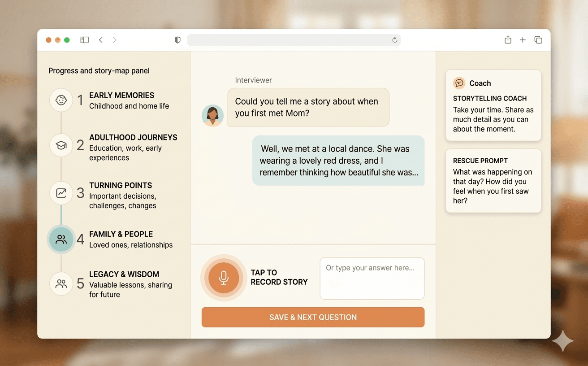This screenshot has width=588, height=366.
Task: Select the Legacy & Wisdom step icon
Action: [x=61, y=284]
